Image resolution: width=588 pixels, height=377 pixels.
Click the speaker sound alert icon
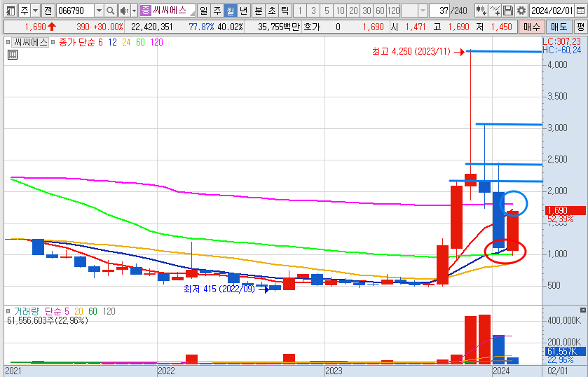pyautogui.click(x=124, y=11)
